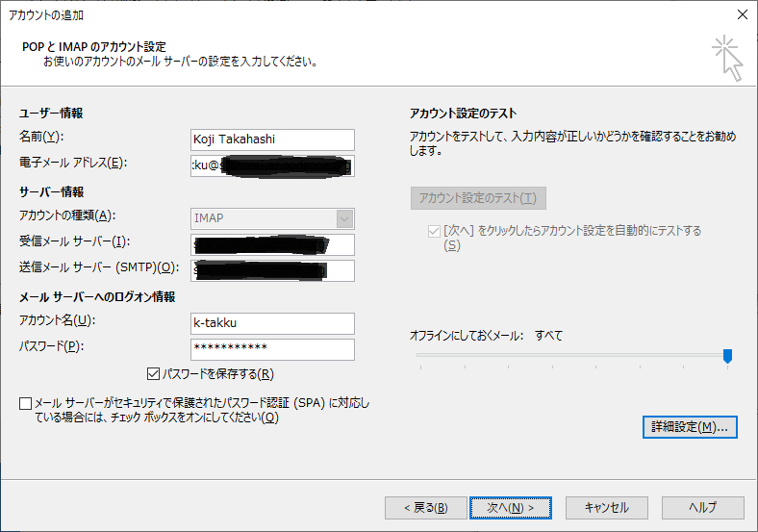Select the 送信メール サーバー (SMTP) field

click(272, 270)
